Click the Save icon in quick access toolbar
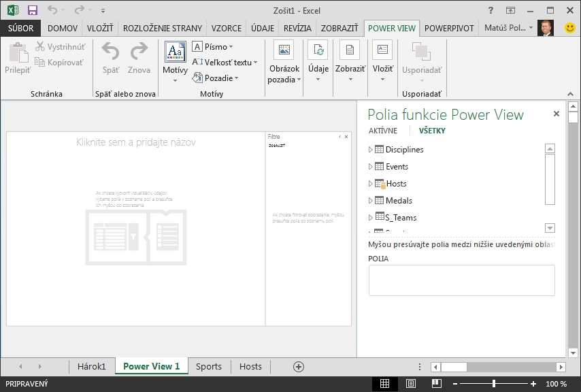The width and height of the screenshot is (581, 392). tap(33, 10)
